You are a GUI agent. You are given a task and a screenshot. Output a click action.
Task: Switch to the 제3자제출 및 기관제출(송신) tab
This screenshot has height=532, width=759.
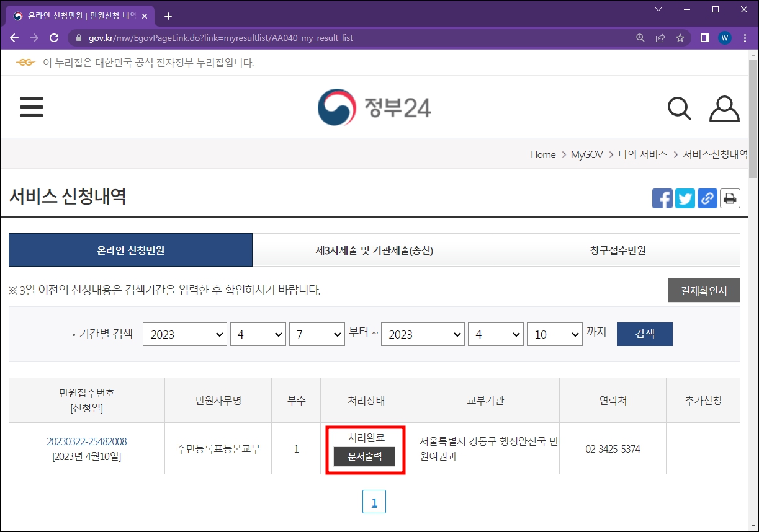coord(374,249)
